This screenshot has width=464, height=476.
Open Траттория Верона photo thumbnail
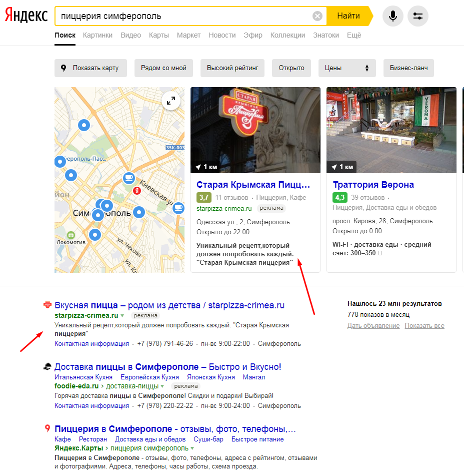391,130
